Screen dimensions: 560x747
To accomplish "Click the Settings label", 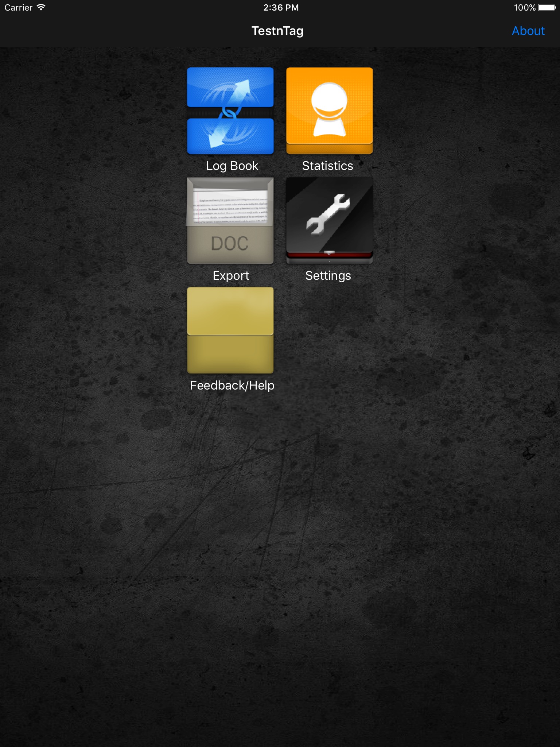I will [328, 276].
